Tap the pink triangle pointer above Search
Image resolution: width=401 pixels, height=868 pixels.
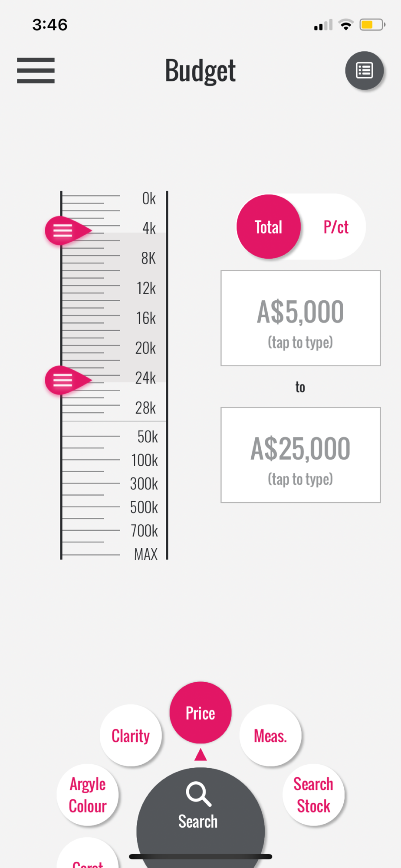coord(200,755)
